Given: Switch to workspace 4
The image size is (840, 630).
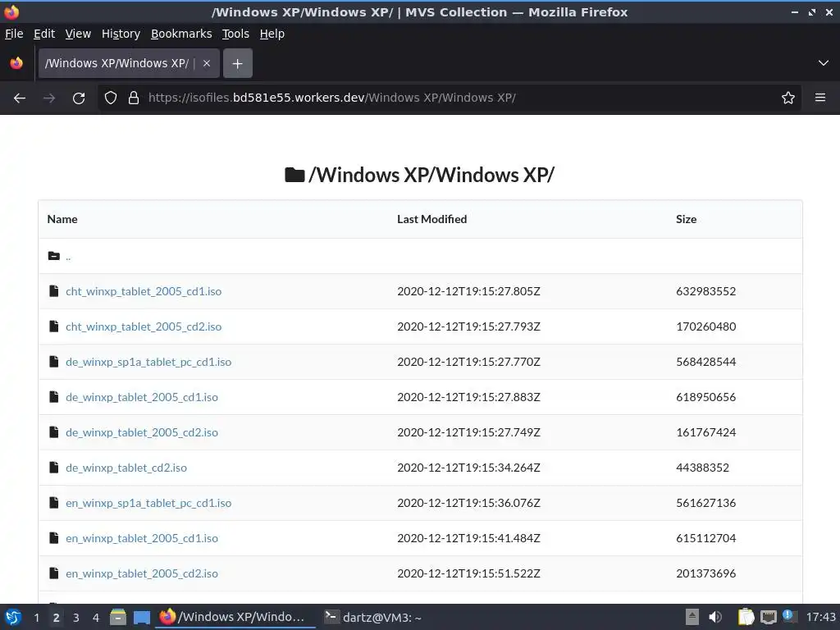Looking at the screenshot, I should click(96, 618).
